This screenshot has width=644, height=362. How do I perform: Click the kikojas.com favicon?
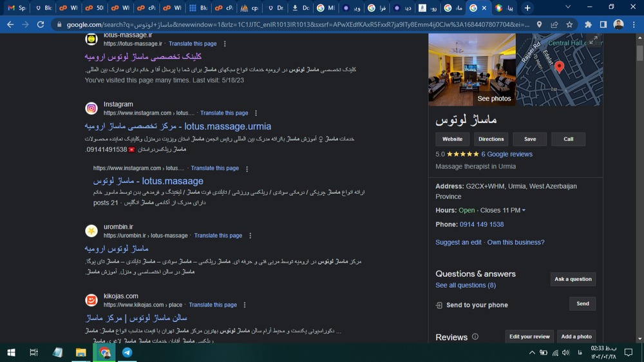tap(91, 300)
